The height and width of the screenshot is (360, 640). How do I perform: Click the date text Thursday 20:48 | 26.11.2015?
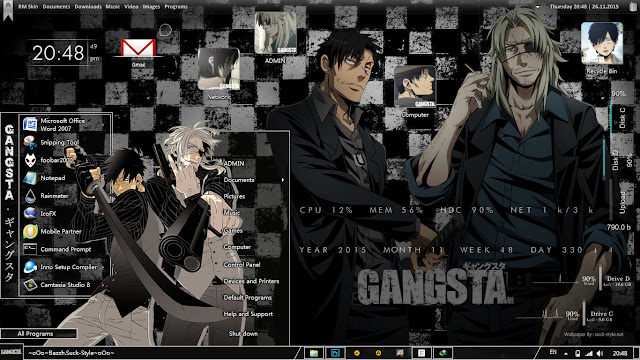tap(584, 7)
